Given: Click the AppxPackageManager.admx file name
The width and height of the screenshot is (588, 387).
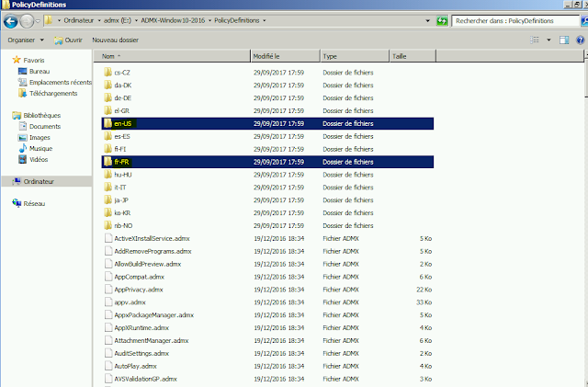Looking at the screenshot, I should [x=153, y=315].
